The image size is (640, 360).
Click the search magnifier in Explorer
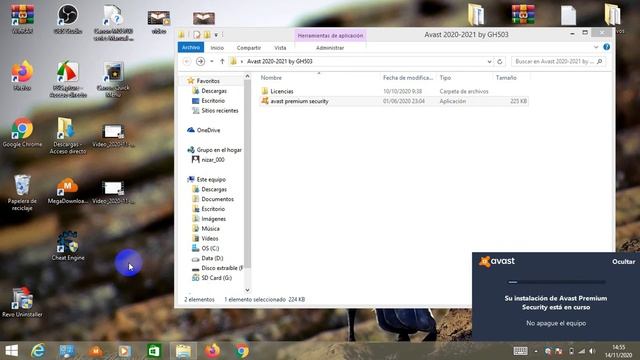pos(599,62)
